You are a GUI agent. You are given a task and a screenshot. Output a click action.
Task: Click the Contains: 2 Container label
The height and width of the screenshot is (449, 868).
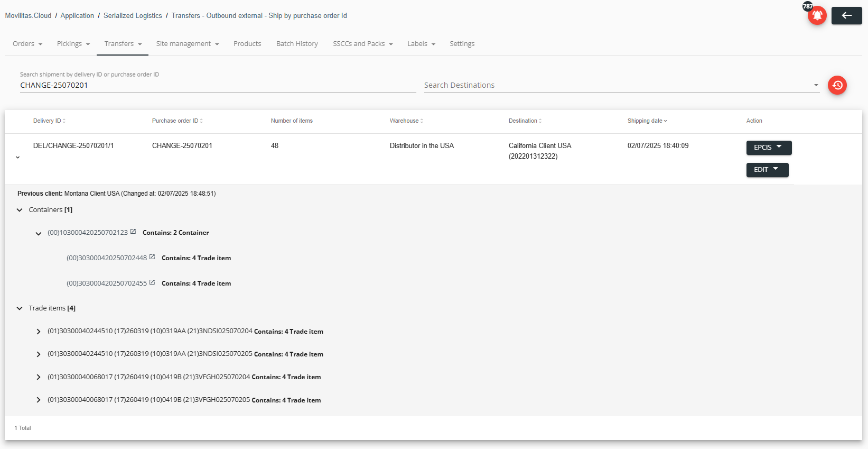[175, 233]
